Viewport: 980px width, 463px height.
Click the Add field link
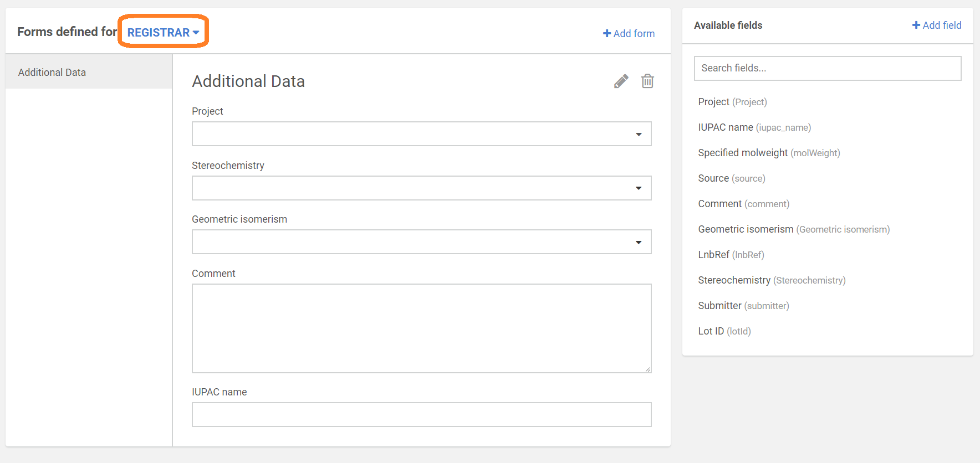937,25
